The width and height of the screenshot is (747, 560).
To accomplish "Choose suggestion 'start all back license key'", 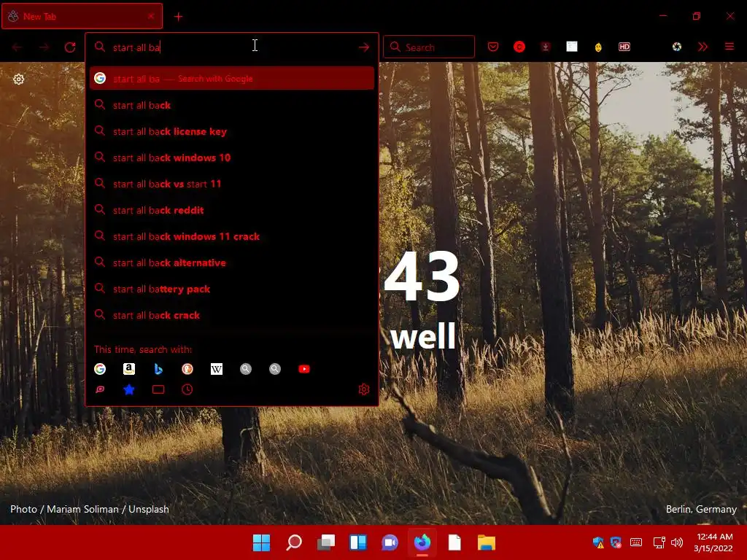I will tap(231, 131).
